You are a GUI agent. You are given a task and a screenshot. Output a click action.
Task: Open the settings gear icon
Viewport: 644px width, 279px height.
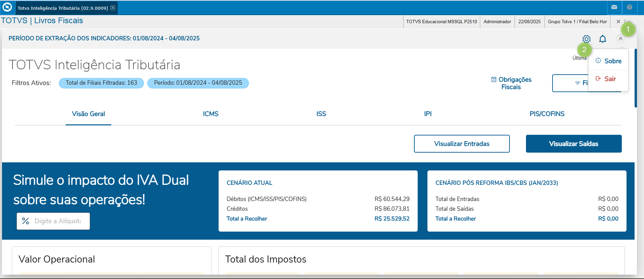pyautogui.click(x=586, y=39)
